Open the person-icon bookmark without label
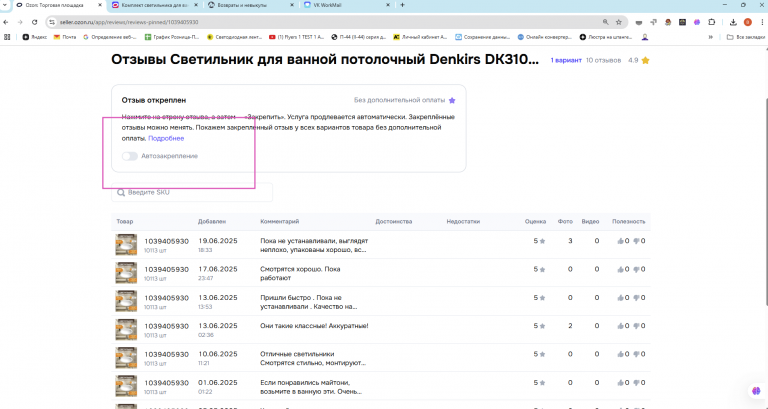Image resolution: width=768 pixels, height=409 pixels. (x=645, y=37)
